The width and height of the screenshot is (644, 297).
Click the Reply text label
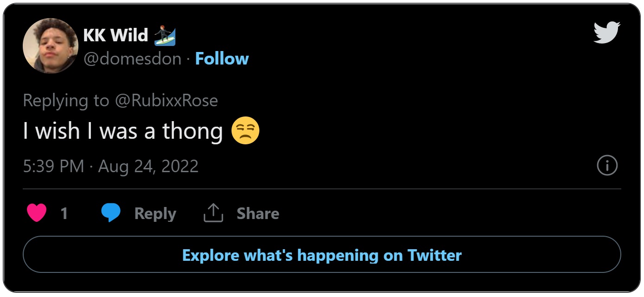coord(155,213)
